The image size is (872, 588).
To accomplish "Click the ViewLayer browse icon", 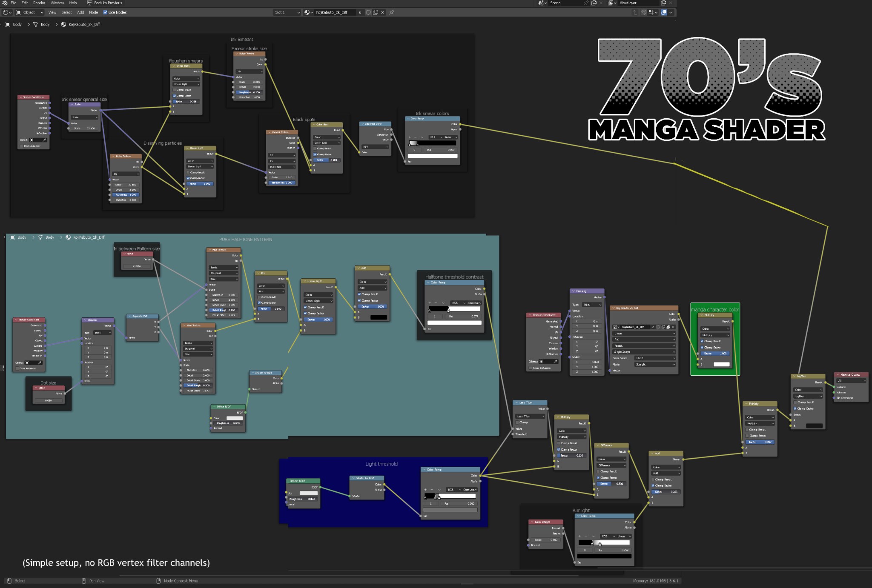I will click(x=612, y=3).
